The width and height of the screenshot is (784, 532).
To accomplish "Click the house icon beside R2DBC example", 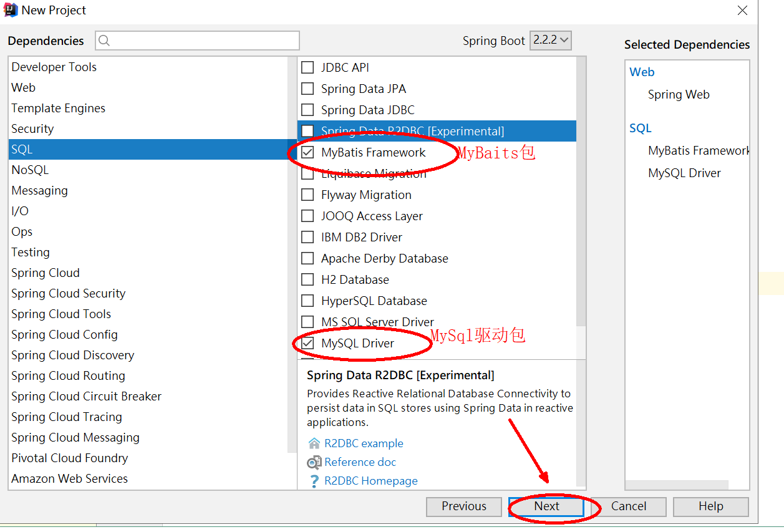I will pos(314,443).
